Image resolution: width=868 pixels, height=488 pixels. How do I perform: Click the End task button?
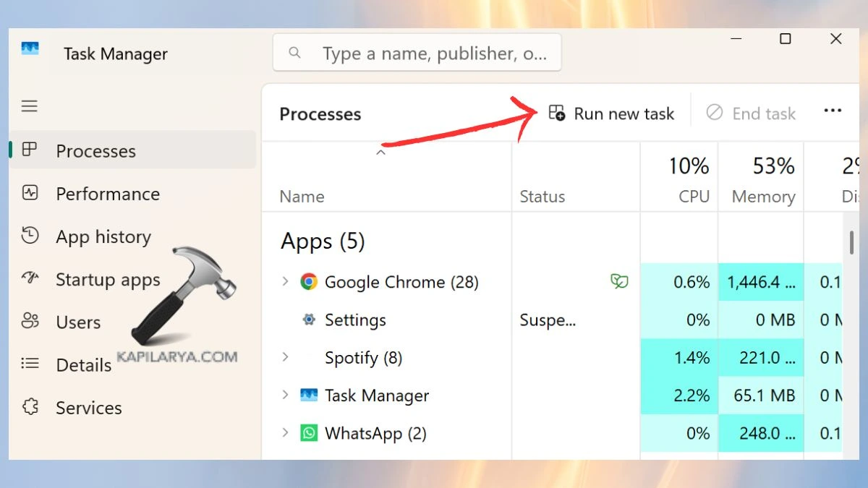pyautogui.click(x=751, y=114)
